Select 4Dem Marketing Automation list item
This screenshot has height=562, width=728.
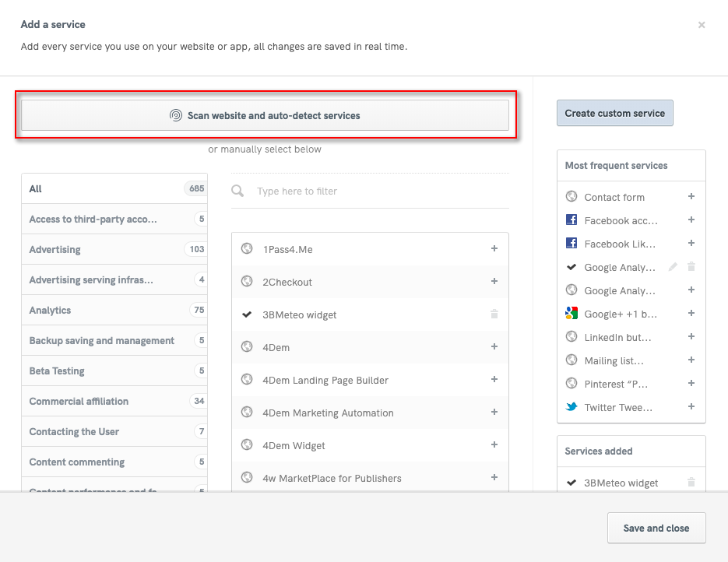[x=328, y=413]
